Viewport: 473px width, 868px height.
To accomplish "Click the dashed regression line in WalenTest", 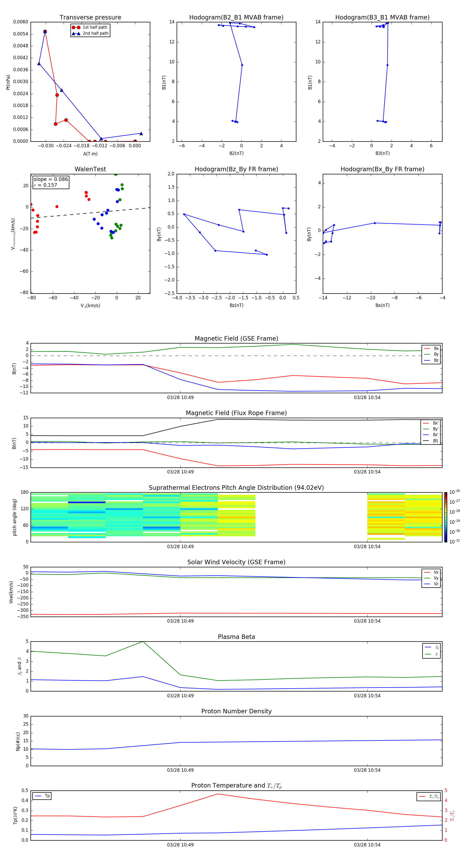I will [x=90, y=213].
